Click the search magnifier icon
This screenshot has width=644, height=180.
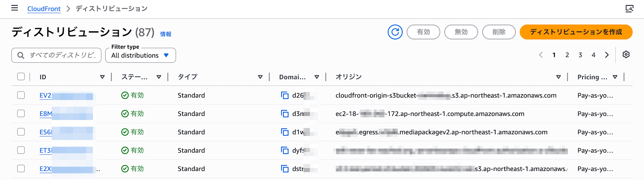[21, 55]
